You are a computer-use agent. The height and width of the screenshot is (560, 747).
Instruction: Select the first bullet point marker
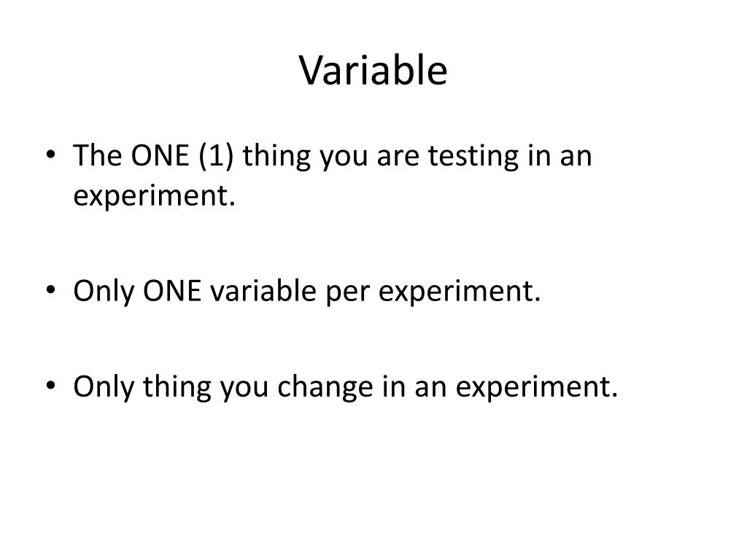51,155
